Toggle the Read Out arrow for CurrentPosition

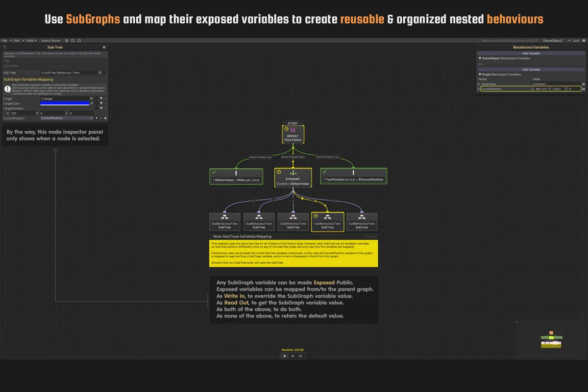105,118
